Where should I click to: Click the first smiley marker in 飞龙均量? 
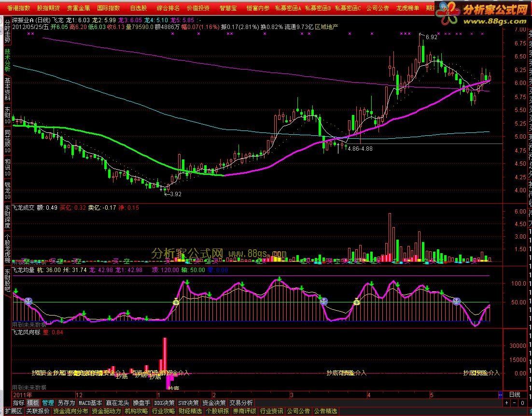28,301
